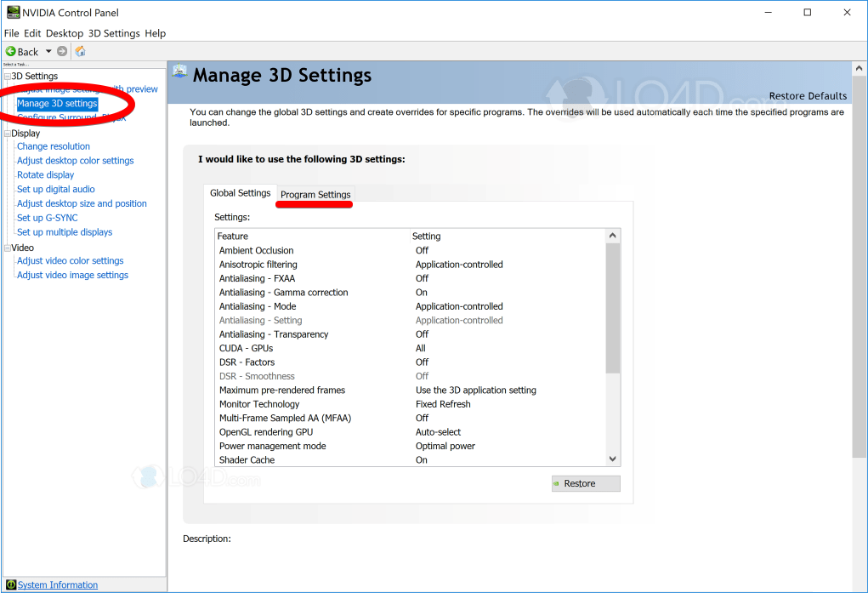Select the CUDA - GPUs row
Screen dimensions: 868x593
pos(411,349)
